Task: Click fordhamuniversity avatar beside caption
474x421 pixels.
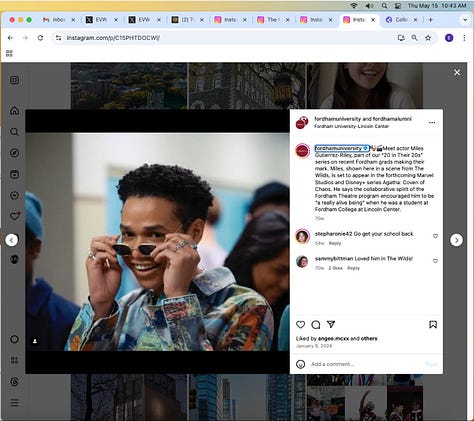Action: point(302,151)
